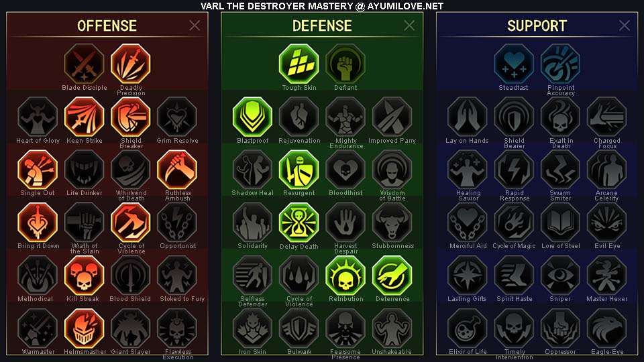Click the Tough Skin mastery icon
Image resolution: width=644 pixels, height=362 pixels.
point(299,64)
